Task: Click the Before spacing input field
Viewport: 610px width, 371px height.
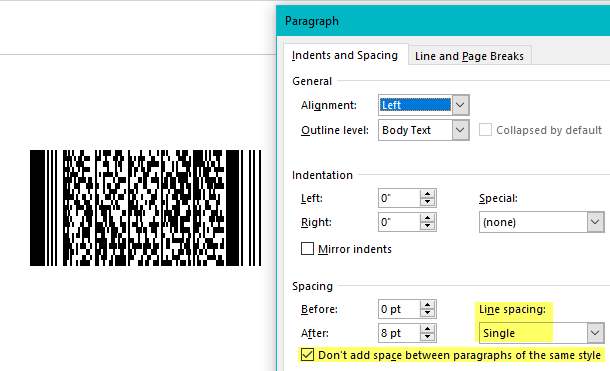Action: pos(399,309)
